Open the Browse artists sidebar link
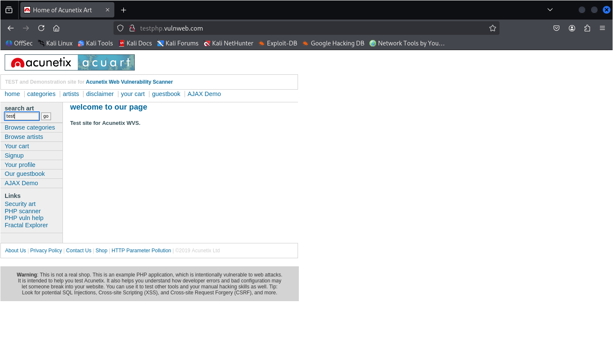 tap(24, 136)
